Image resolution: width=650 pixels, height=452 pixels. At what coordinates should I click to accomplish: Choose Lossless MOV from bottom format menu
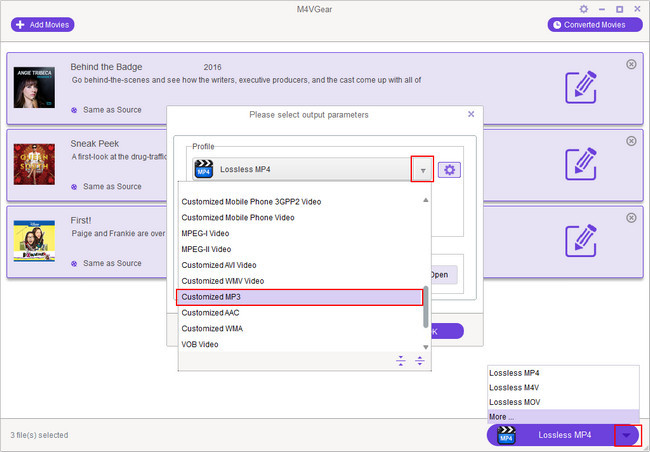tap(563, 402)
